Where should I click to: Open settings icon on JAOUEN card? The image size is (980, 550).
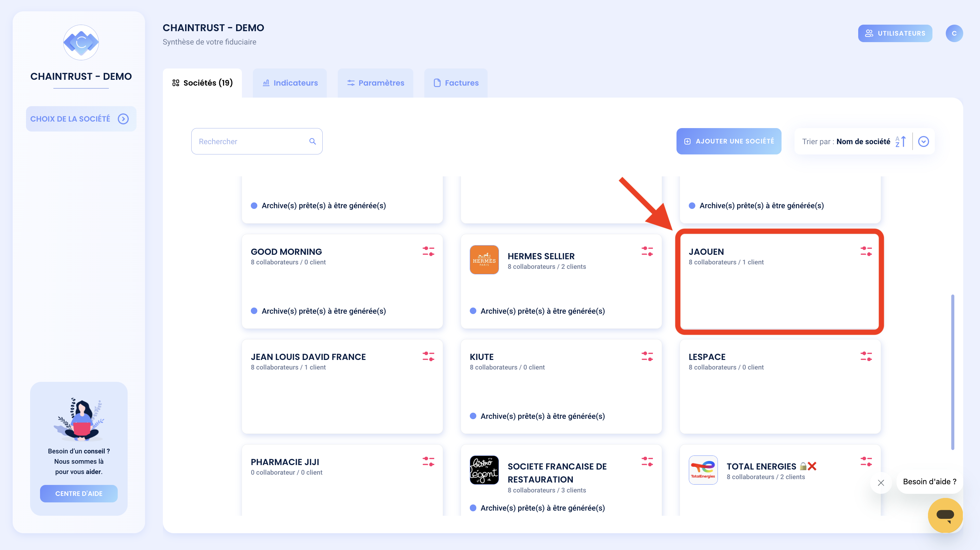(x=866, y=251)
